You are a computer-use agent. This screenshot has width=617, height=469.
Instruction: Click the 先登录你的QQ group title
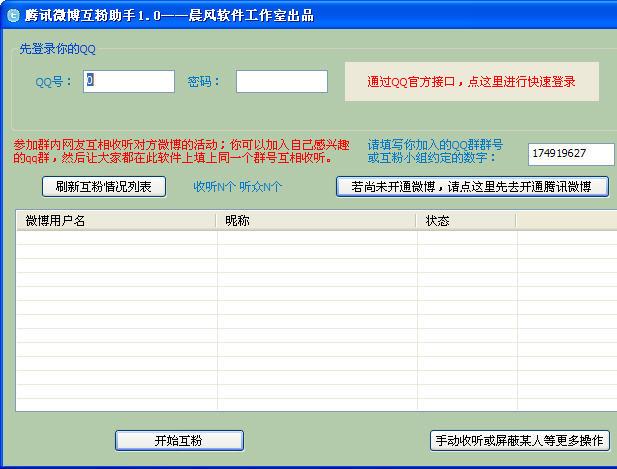60,49
